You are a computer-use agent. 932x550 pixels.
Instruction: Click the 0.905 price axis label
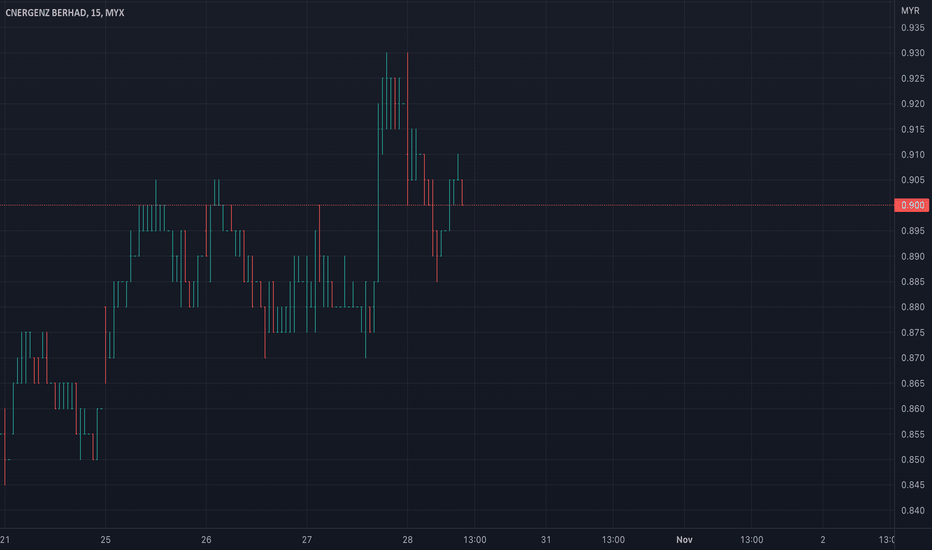coord(912,180)
